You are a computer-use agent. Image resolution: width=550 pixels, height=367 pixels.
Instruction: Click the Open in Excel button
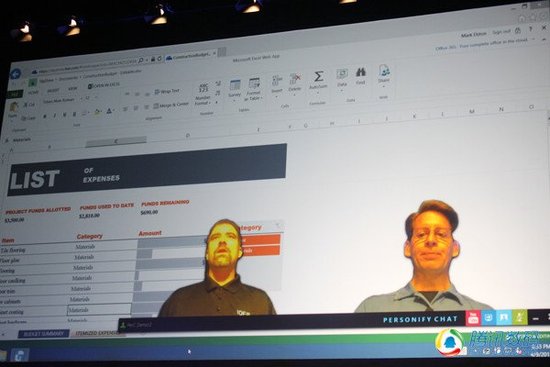coord(104,85)
